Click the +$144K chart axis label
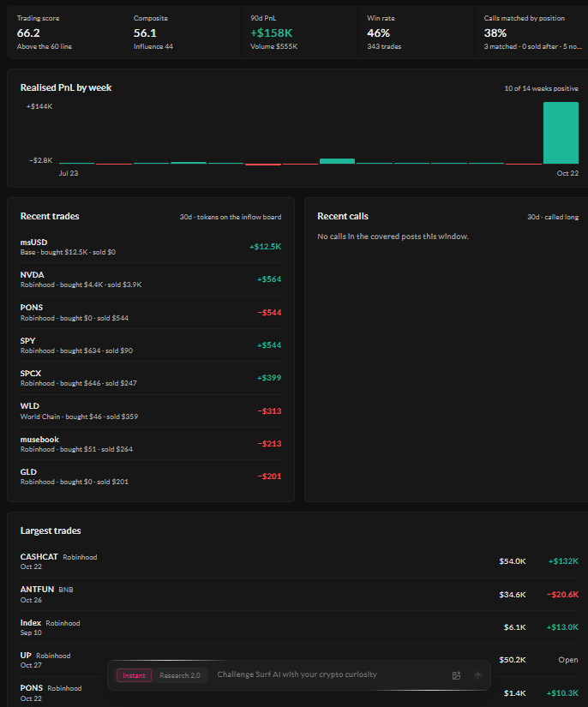 (x=39, y=106)
